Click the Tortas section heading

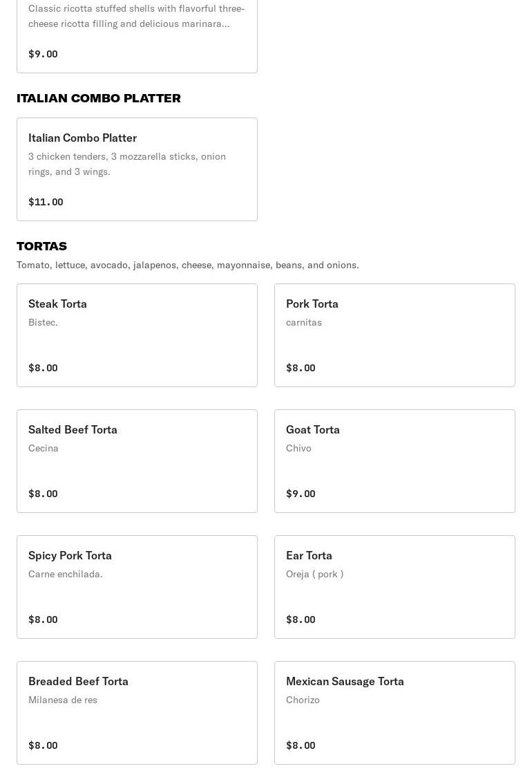(41, 246)
